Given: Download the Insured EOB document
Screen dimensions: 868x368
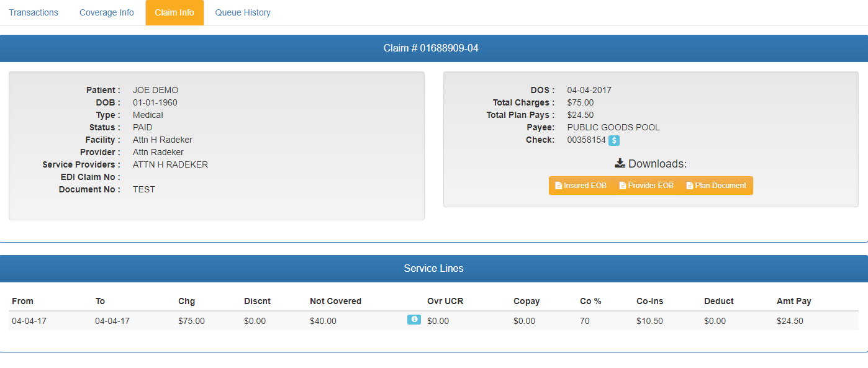Looking at the screenshot, I should tap(581, 186).
